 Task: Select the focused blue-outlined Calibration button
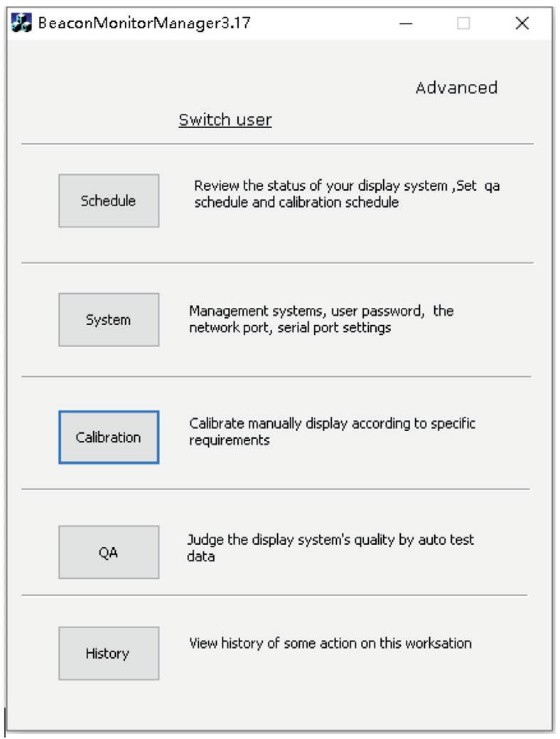[109, 437]
